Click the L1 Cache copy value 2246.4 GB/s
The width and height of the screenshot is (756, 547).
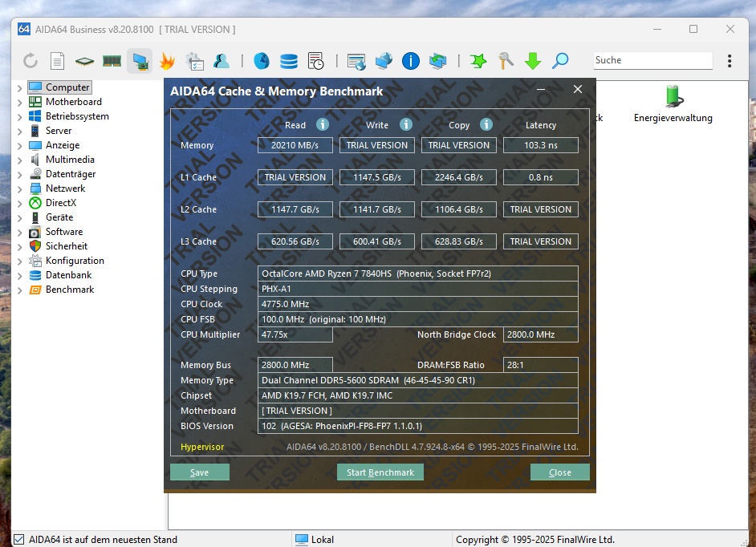(x=459, y=177)
